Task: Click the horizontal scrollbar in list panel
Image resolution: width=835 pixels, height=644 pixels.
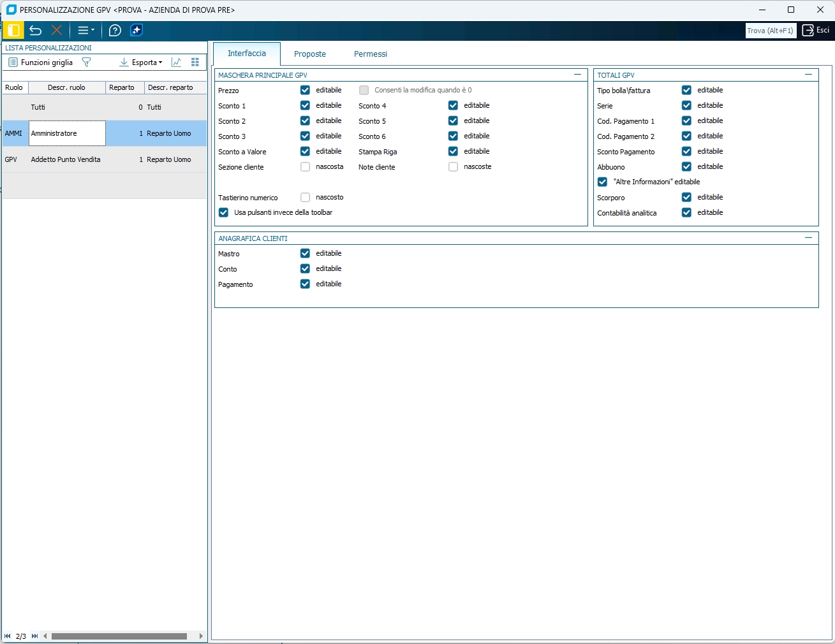Action: pyautogui.click(x=119, y=636)
